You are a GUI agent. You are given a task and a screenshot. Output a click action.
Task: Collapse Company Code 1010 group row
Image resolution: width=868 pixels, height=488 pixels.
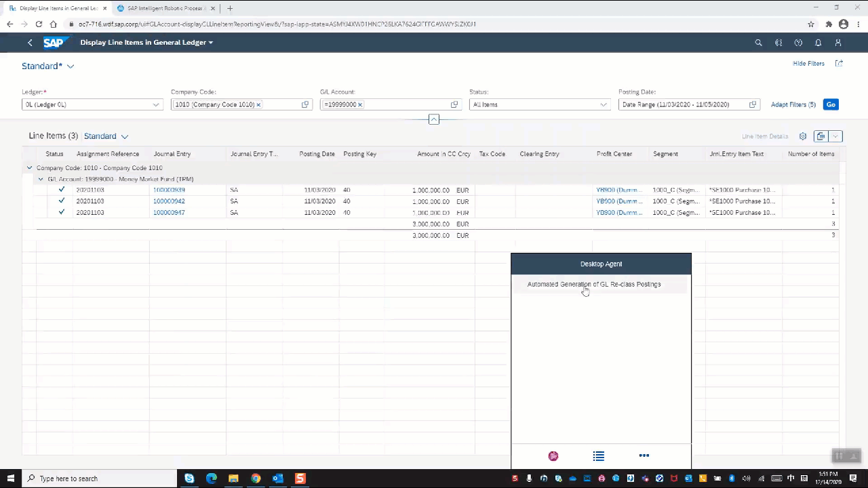tap(29, 168)
